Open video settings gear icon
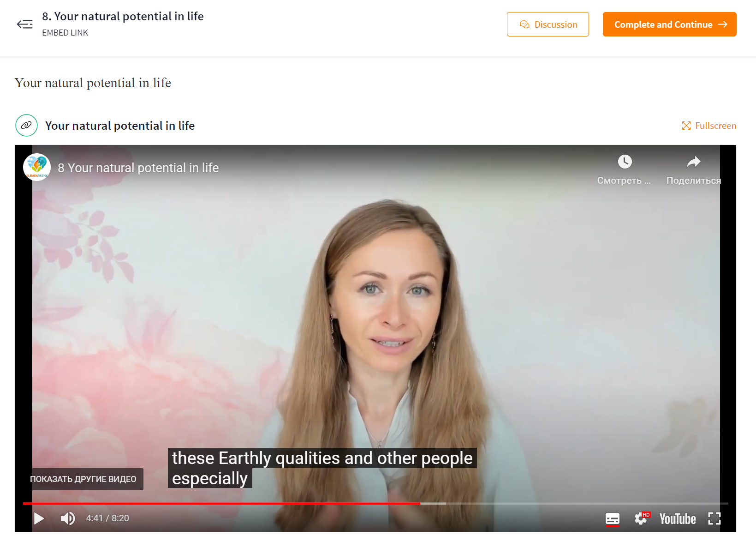Screen dimensions: 756x548 (x=641, y=519)
